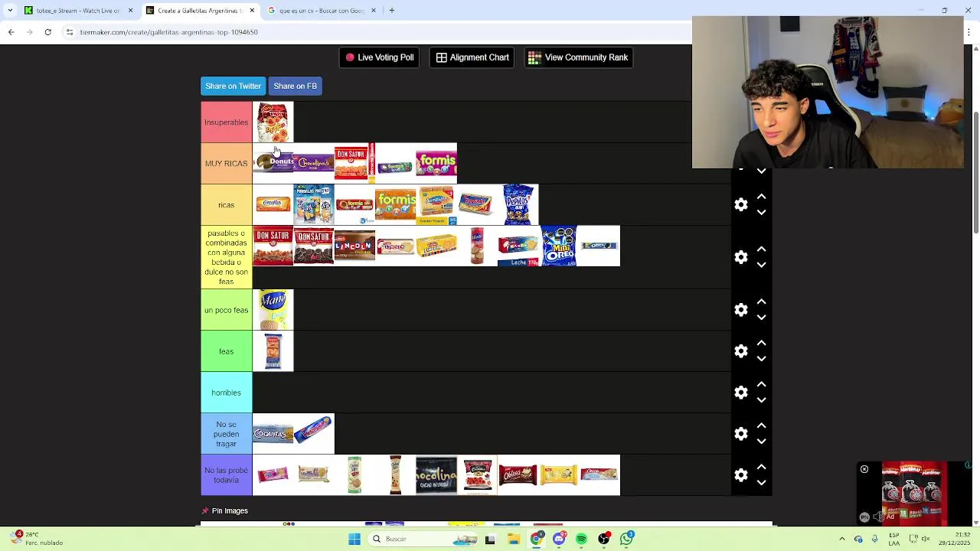The height and width of the screenshot is (551, 980).
Task: Move the 'ricas' tier down
Action: pyautogui.click(x=761, y=212)
